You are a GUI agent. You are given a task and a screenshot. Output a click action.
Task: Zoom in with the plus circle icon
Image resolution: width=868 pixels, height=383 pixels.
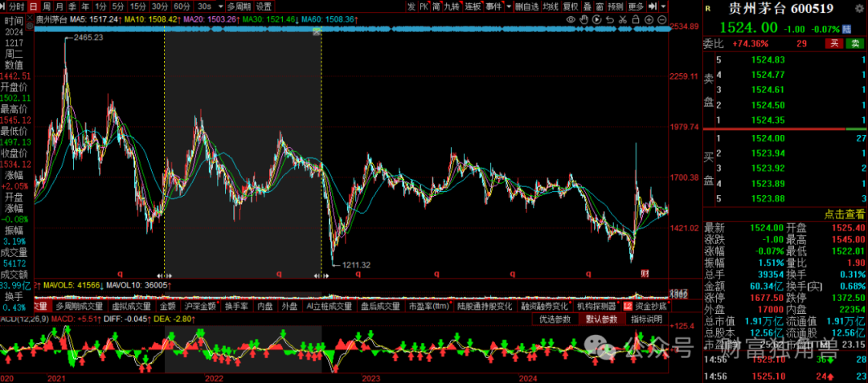coord(649,19)
